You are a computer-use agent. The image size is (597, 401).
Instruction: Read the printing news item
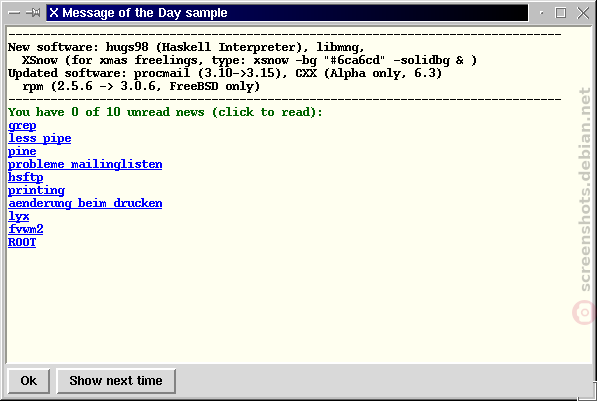click(37, 190)
